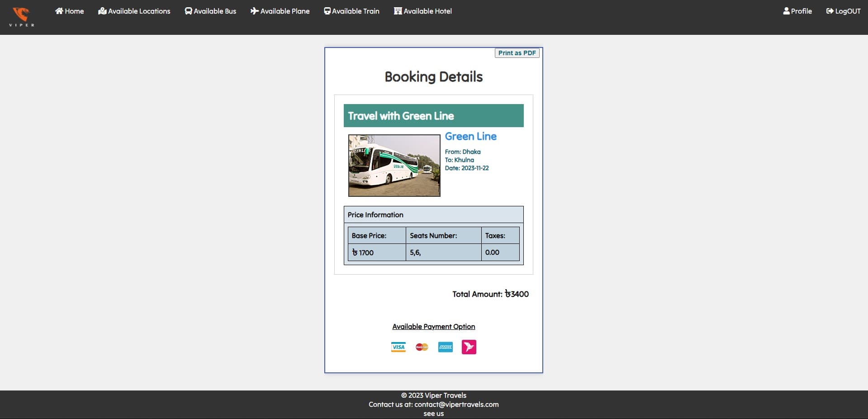Click the plane icon beside Available Plane

click(255, 11)
